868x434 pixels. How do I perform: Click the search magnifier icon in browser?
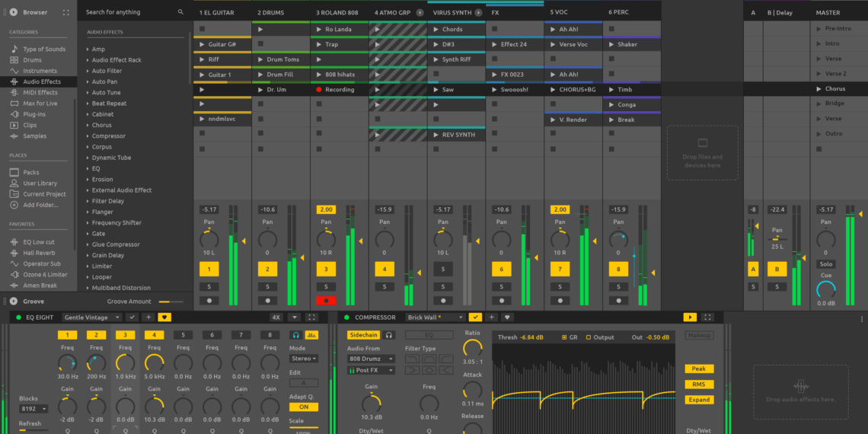[x=180, y=12]
